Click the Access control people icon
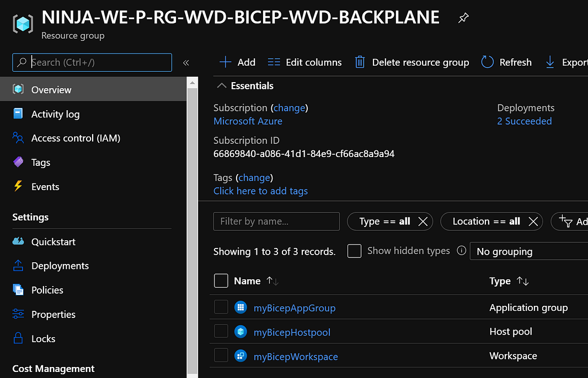 [18, 138]
